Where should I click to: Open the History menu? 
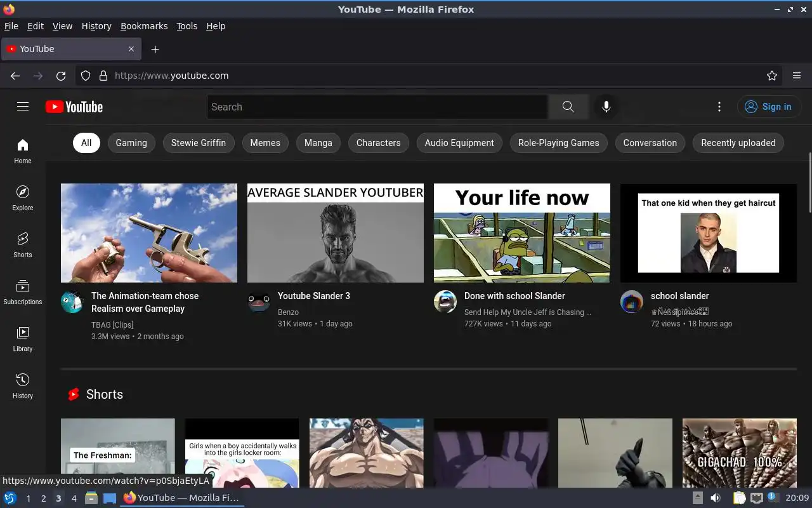(96, 26)
